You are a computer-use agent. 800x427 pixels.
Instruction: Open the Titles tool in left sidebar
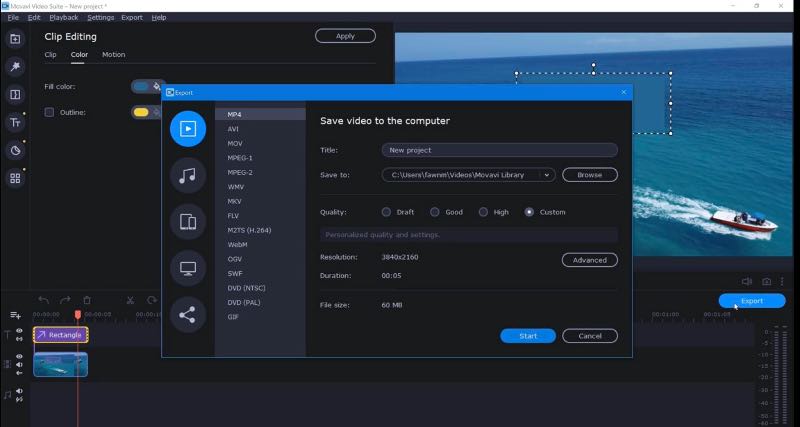tap(15, 123)
